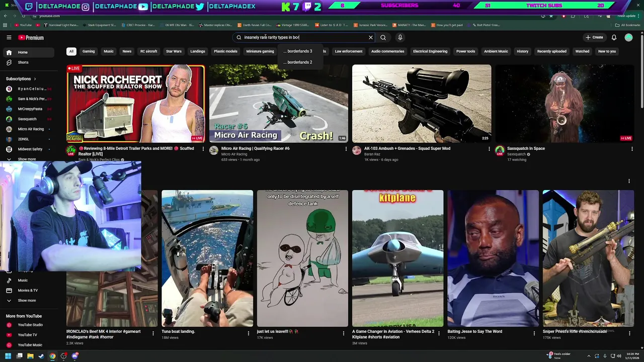Click the YouTube Premium logo
This screenshot has width=644, height=362.
coord(31,38)
